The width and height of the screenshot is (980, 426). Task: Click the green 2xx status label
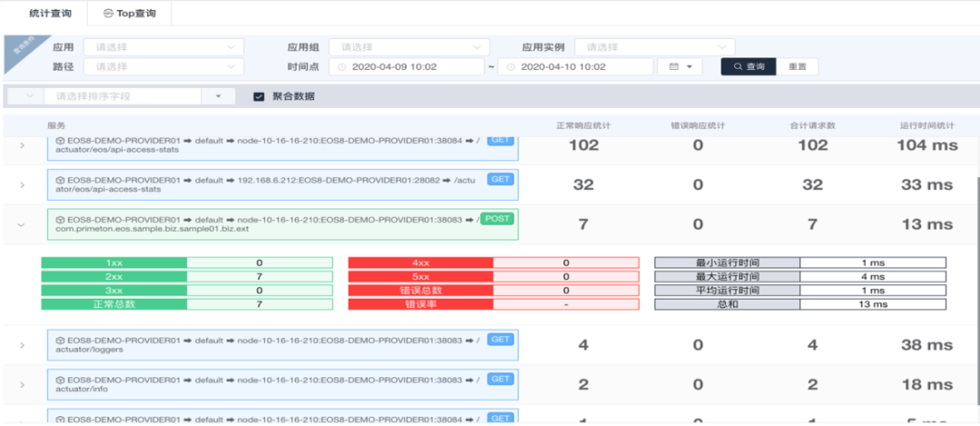tap(114, 276)
